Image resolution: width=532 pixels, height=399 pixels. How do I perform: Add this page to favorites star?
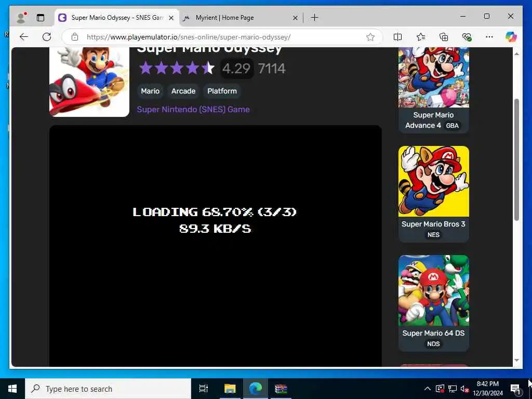(370, 37)
